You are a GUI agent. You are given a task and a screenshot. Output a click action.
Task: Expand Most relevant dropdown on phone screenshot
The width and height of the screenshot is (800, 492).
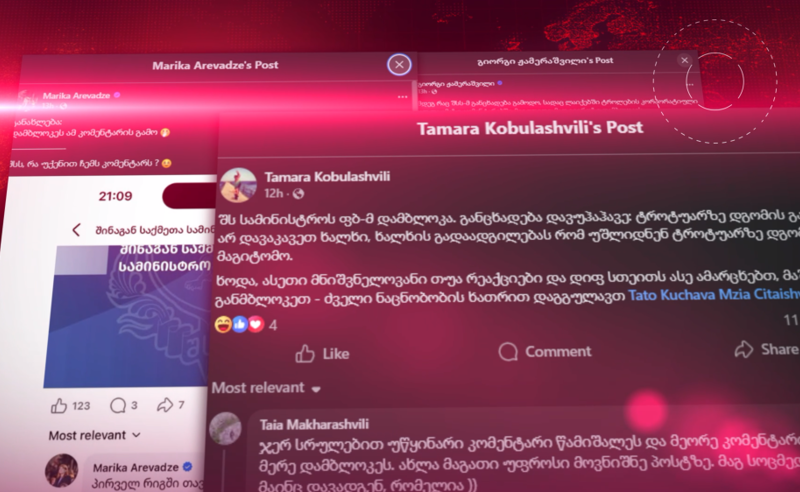click(x=94, y=435)
